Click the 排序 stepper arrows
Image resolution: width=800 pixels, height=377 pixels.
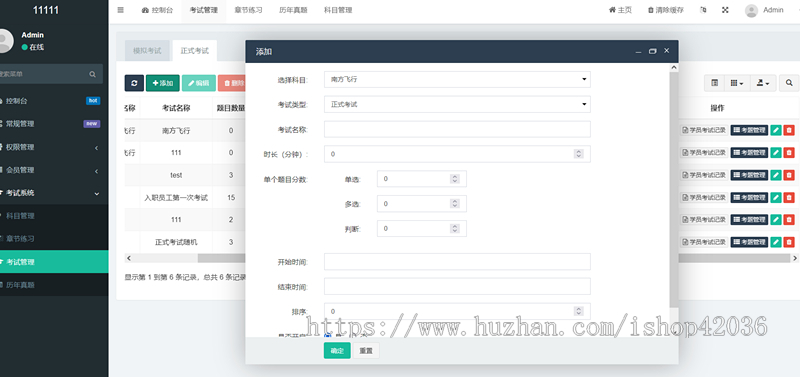(x=579, y=311)
